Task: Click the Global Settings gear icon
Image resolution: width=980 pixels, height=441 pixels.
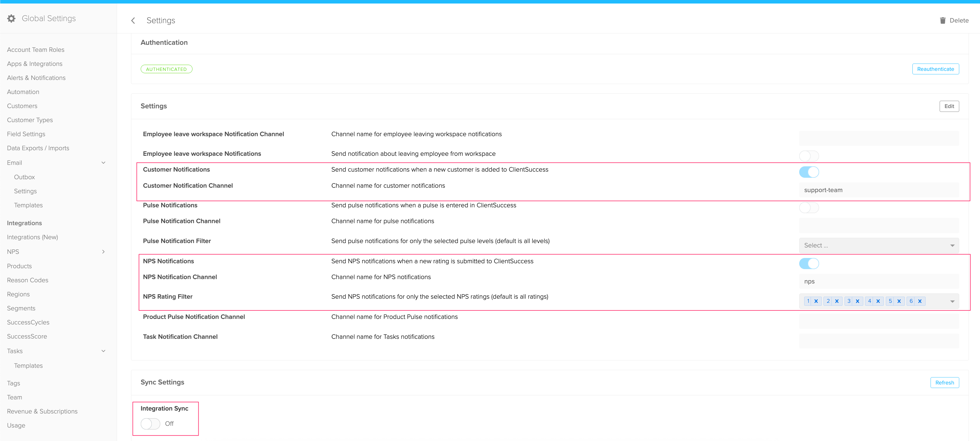Action: click(x=11, y=18)
